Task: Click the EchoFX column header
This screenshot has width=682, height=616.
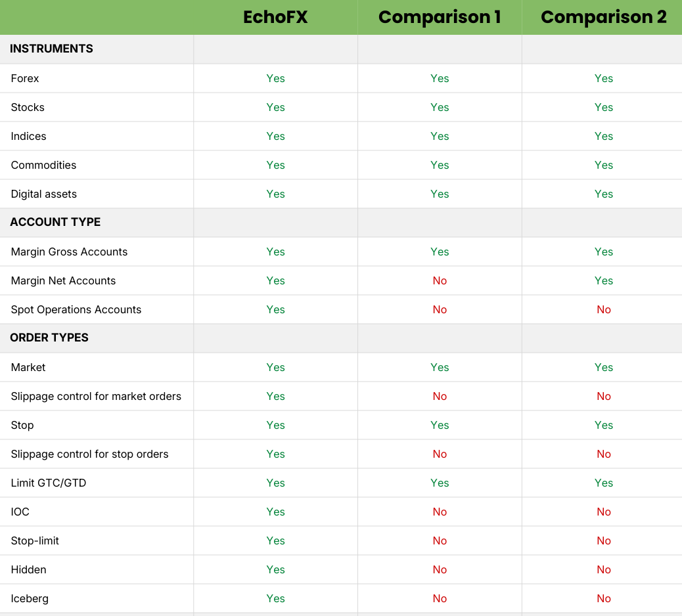Action: (275, 17)
